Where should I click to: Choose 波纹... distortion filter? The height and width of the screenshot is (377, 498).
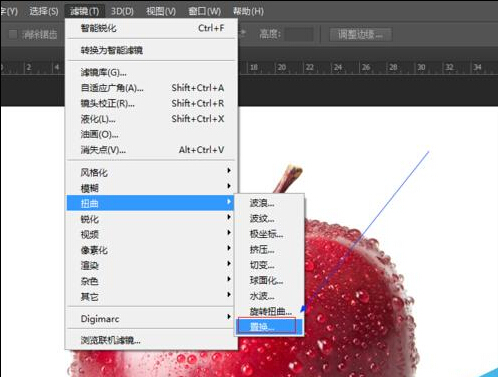click(269, 219)
